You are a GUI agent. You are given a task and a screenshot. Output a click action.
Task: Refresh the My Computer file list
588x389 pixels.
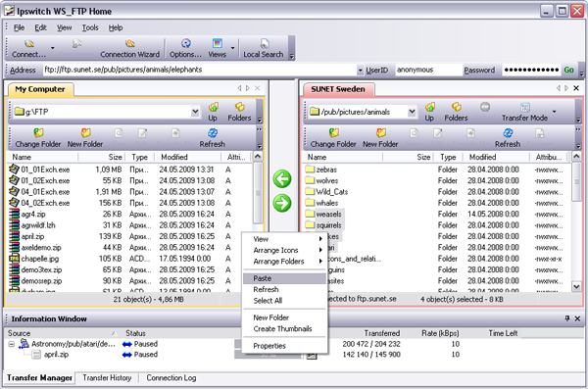coord(213,138)
